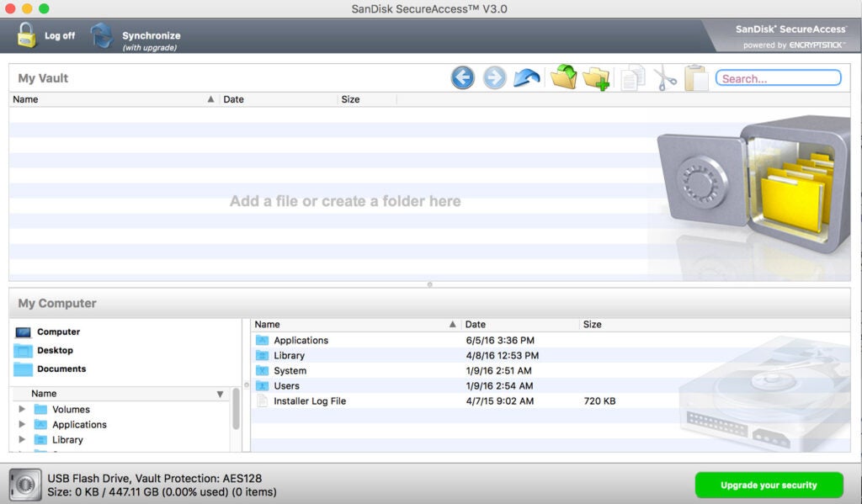Click the Library folder icon in the file list
862x504 pixels.
[x=263, y=356]
